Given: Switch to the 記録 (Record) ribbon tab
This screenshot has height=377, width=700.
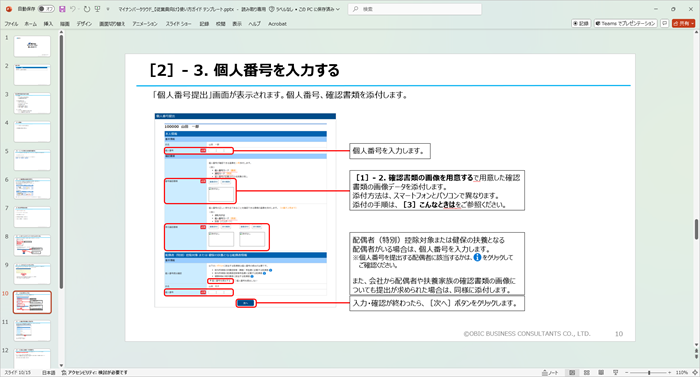Looking at the screenshot, I should [204, 24].
